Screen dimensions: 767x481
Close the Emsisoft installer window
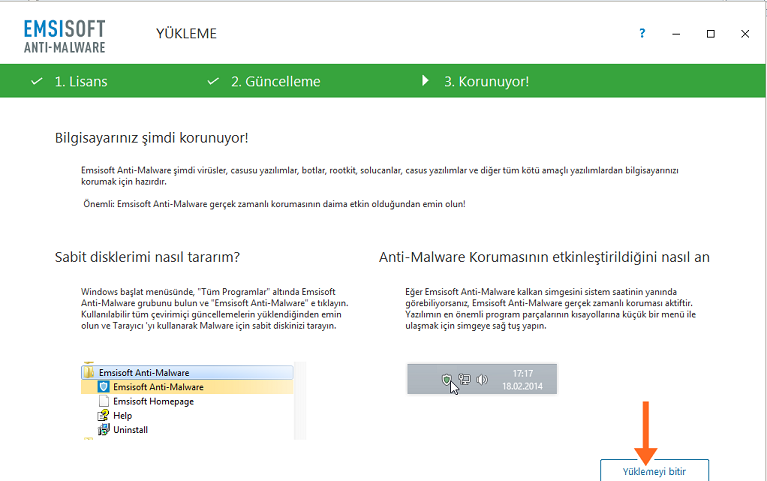click(x=745, y=34)
